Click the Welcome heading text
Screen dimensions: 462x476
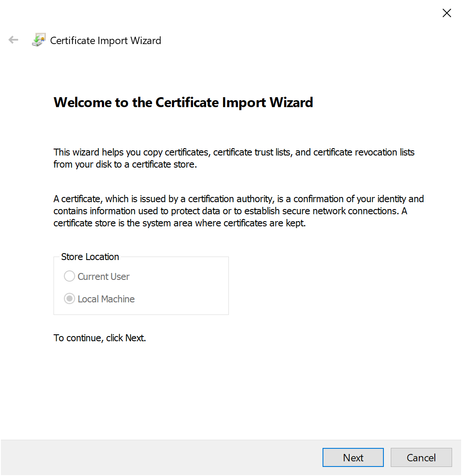click(x=183, y=102)
